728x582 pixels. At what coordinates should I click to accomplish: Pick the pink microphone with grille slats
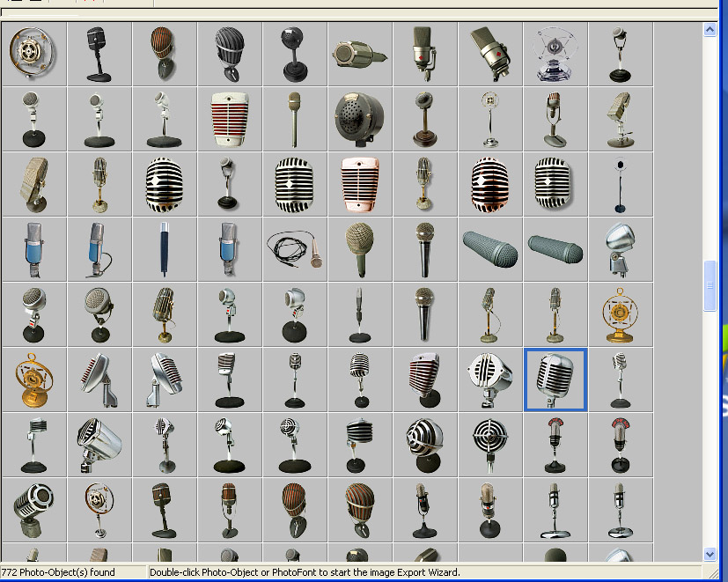coord(360,184)
